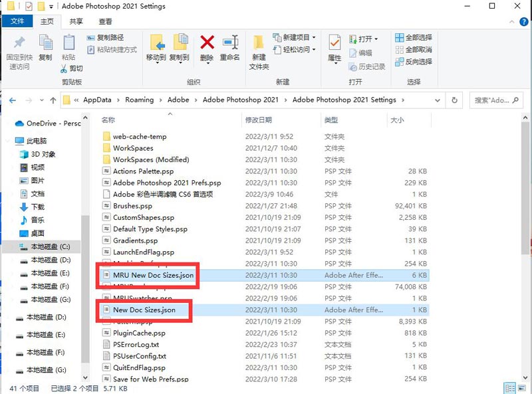Image resolution: width=532 pixels, height=394 pixels.
Task: Click 复制路径 in the ribbon
Action: click(105, 38)
